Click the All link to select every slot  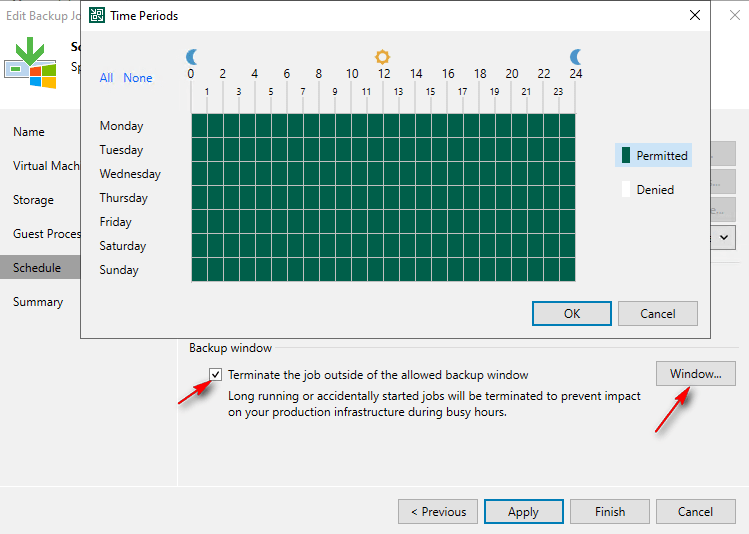[x=106, y=78]
